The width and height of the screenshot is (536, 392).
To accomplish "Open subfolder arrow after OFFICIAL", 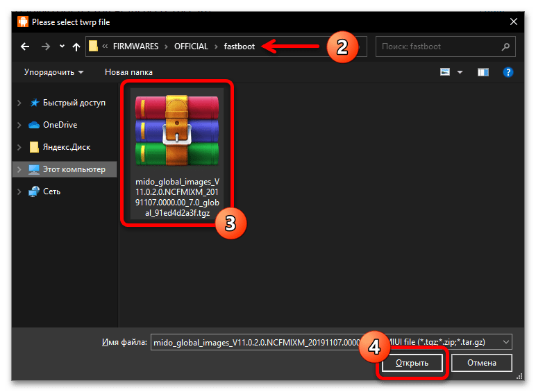I will click(x=216, y=46).
